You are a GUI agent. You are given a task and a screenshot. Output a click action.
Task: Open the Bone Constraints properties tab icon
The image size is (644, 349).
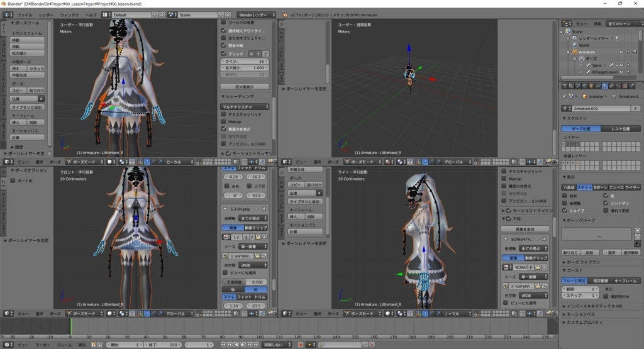618,86
